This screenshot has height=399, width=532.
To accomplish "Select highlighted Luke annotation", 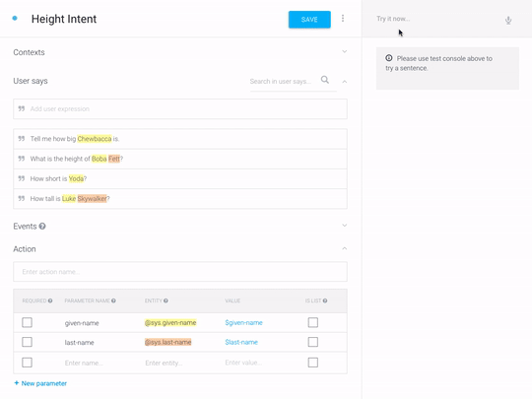I will pyautogui.click(x=69, y=198).
